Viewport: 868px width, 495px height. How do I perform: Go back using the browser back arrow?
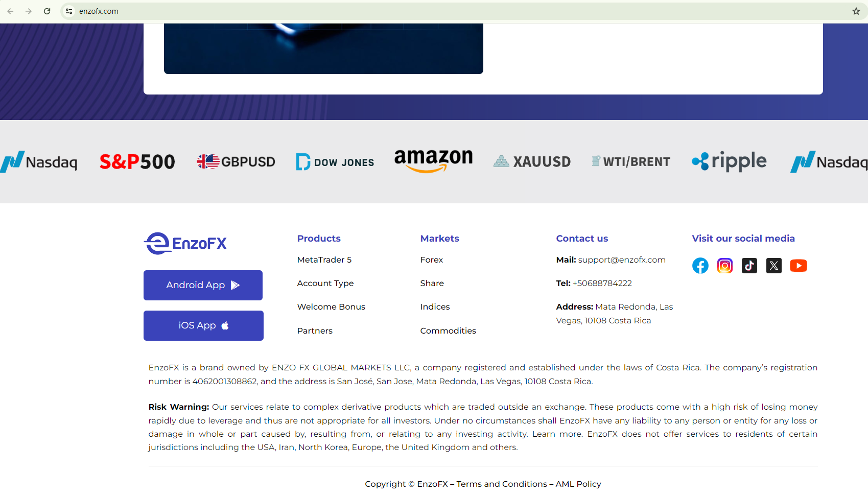pos(10,11)
